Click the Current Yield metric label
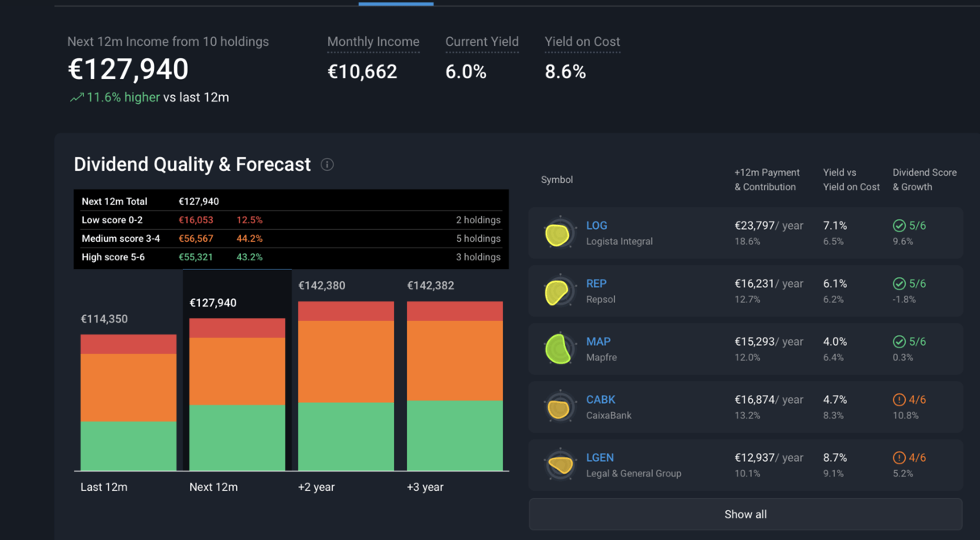Screen dimensions: 980x540 [482, 42]
